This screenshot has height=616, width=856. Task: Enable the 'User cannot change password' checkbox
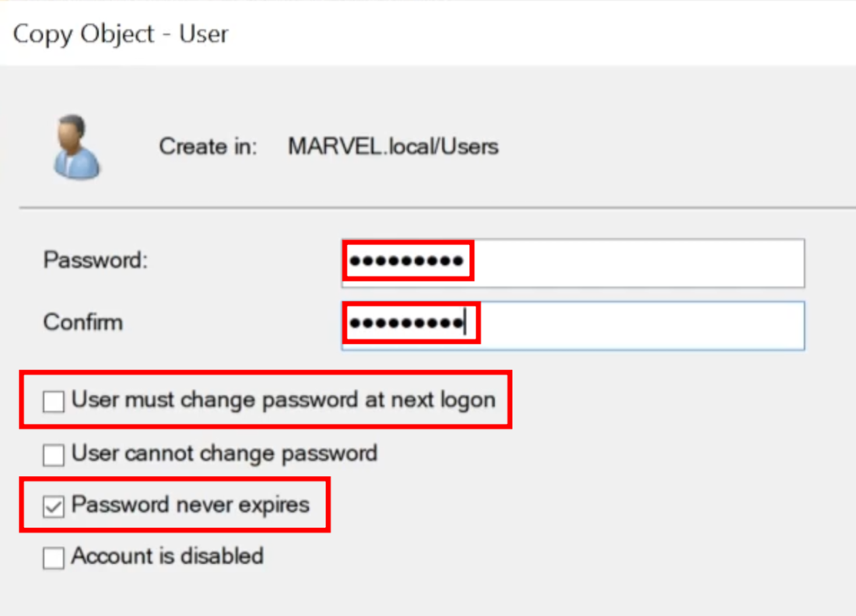point(54,454)
